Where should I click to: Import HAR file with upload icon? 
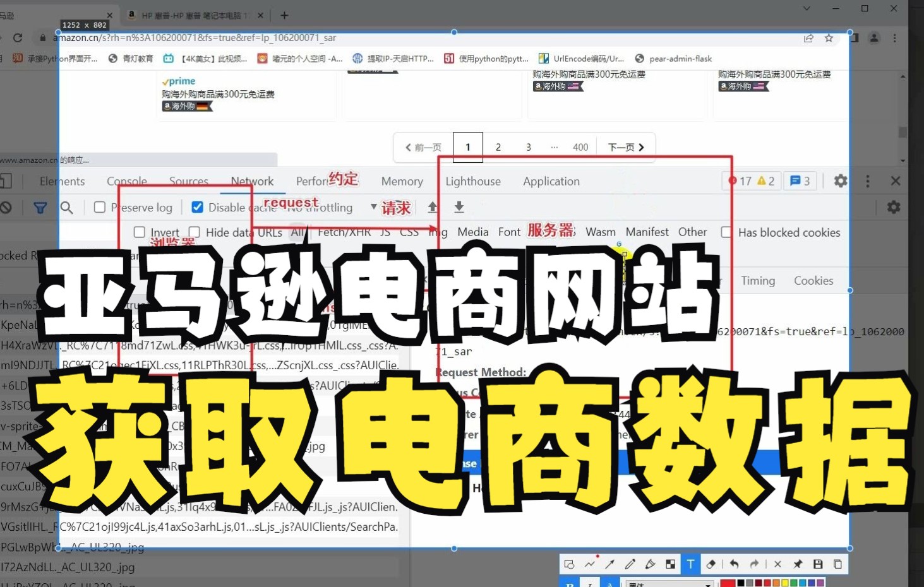tap(433, 207)
